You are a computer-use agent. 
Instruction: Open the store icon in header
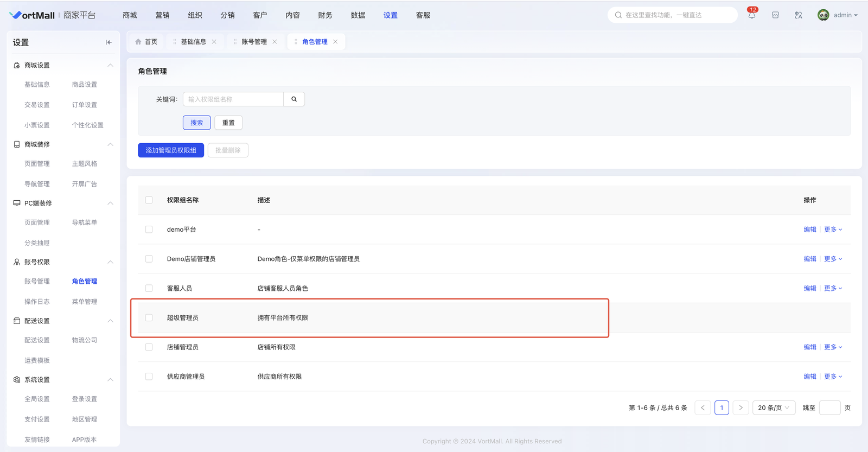pos(775,15)
